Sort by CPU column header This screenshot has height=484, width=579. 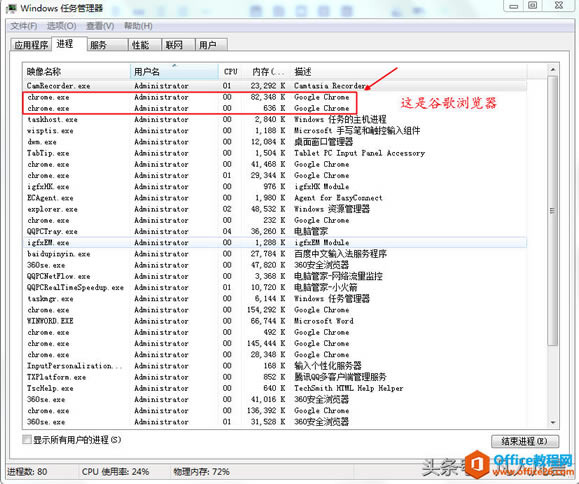pyautogui.click(x=230, y=72)
